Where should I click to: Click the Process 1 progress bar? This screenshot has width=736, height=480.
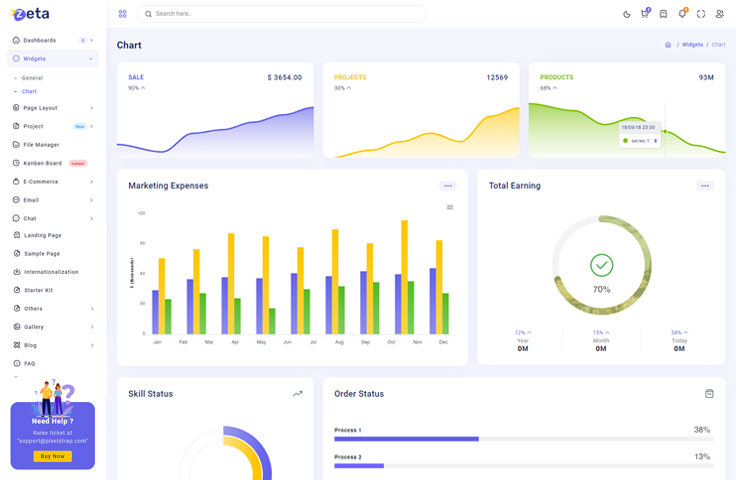[524, 439]
